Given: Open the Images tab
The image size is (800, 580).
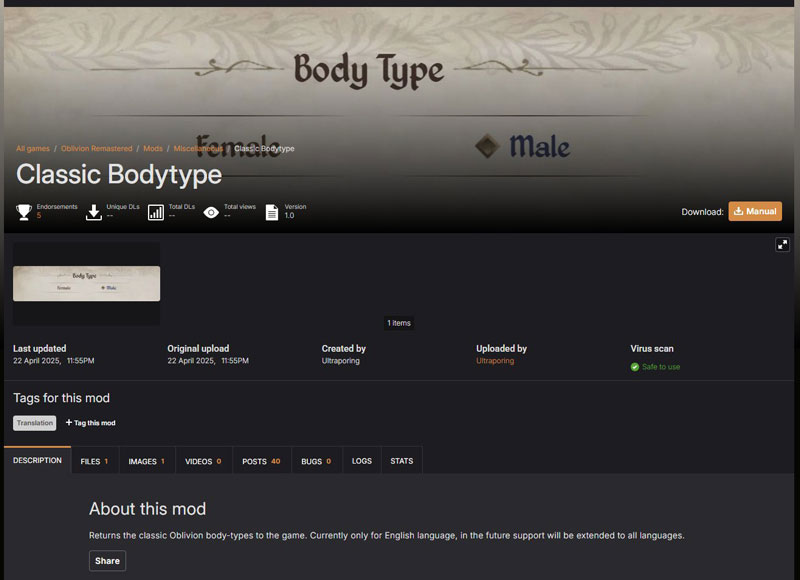Looking at the screenshot, I should [146, 461].
